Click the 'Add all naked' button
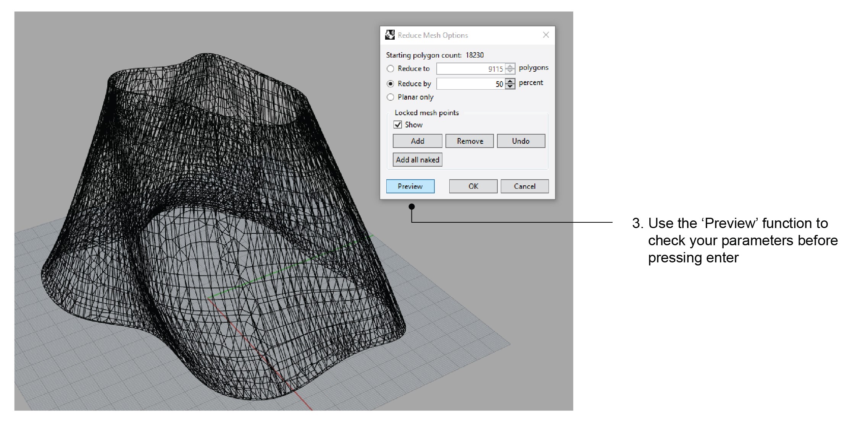This screenshot has width=868, height=426. [417, 160]
